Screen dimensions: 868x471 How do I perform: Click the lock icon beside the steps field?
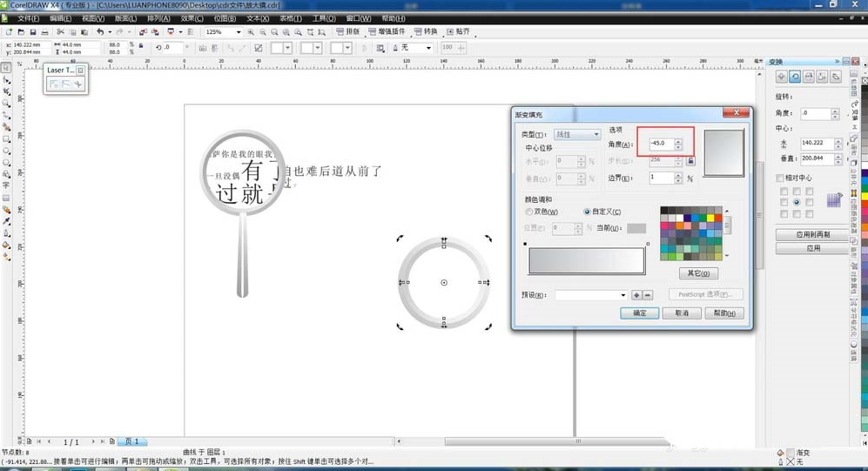[x=690, y=161]
